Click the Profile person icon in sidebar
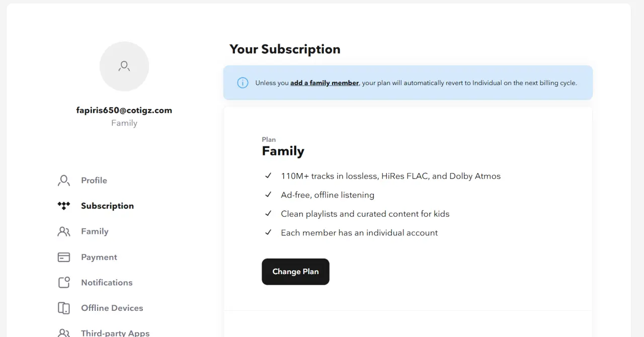This screenshot has width=644, height=337. (x=64, y=181)
